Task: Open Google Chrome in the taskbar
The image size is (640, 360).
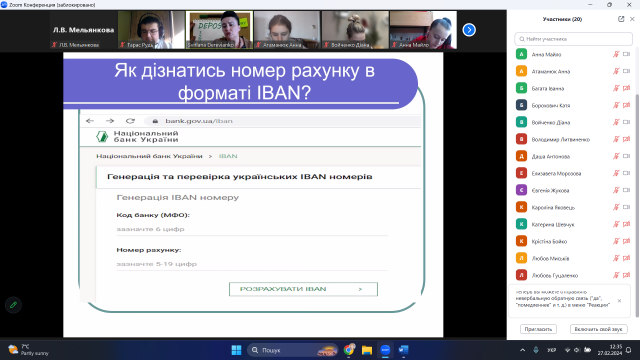Action: click(349, 350)
